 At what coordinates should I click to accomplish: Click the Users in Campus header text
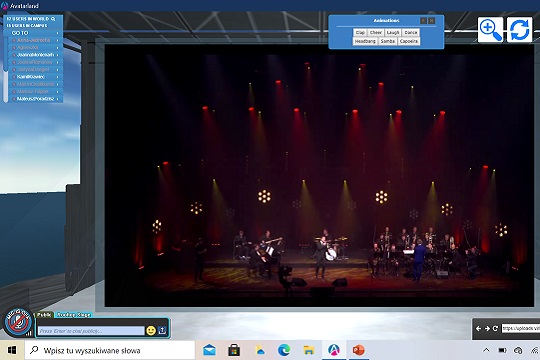pyautogui.click(x=27, y=25)
